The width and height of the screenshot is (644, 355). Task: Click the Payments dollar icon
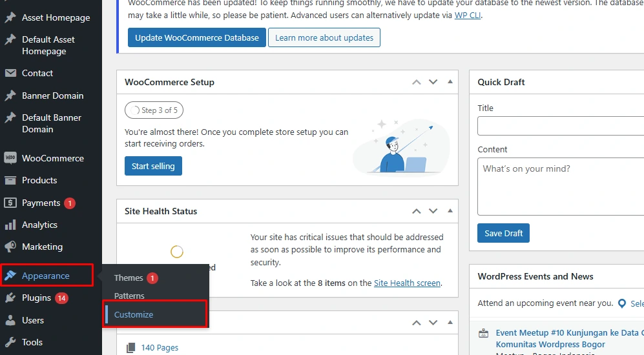[x=10, y=203]
